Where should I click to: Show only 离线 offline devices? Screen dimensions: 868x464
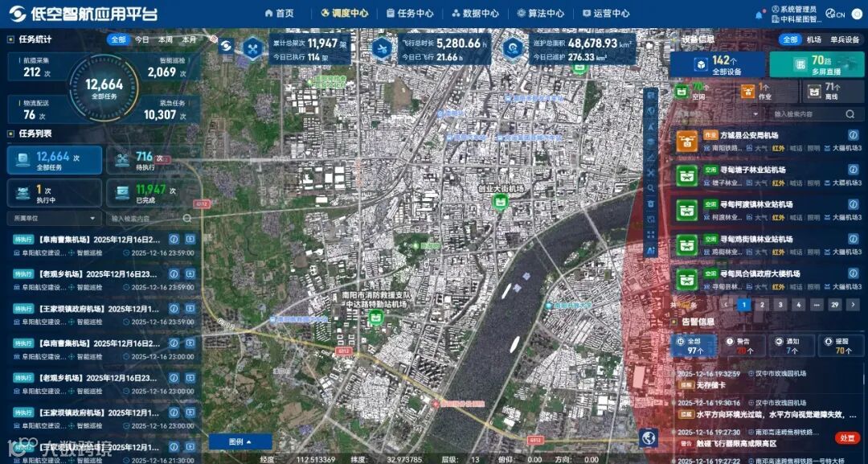click(x=832, y=92)
